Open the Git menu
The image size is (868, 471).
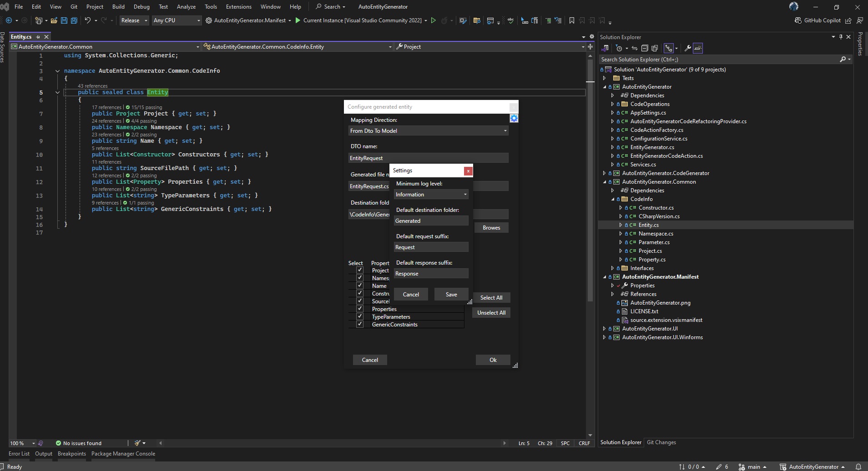[74, 7]
